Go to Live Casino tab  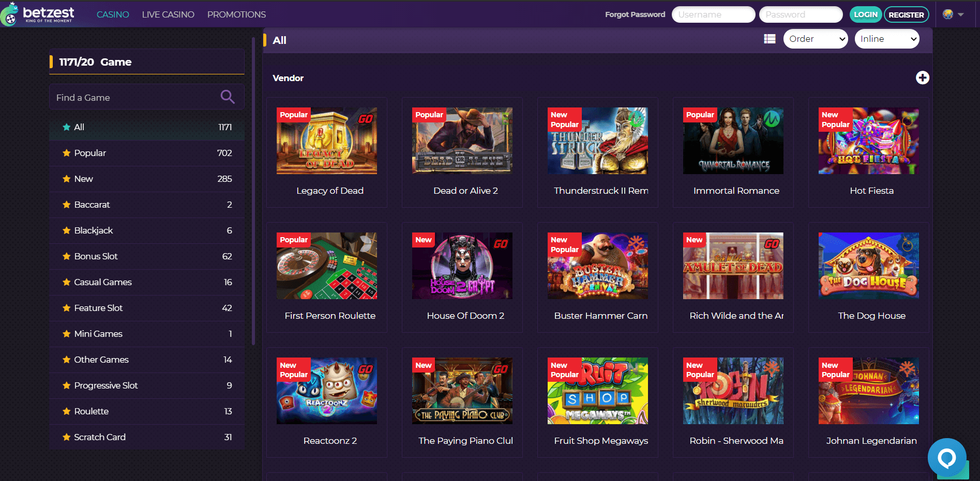pos(168,14)
